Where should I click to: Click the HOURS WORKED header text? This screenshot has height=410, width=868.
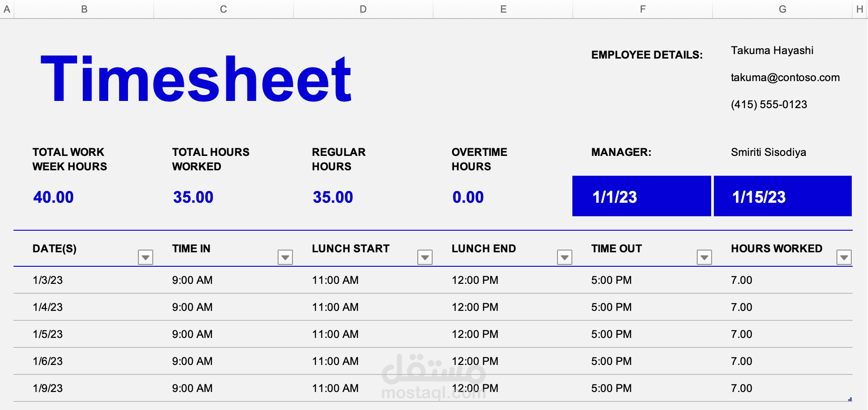[777, 249]
